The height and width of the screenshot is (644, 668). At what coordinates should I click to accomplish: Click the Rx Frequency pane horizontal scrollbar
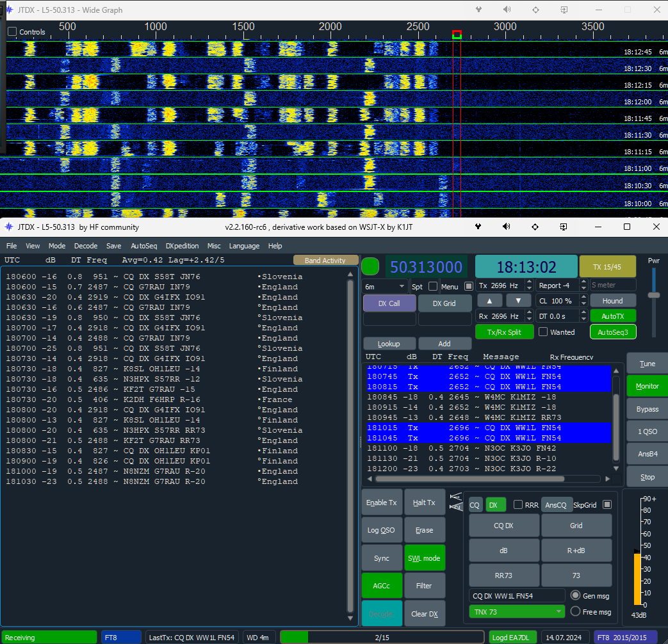click(x=470, y=479)
